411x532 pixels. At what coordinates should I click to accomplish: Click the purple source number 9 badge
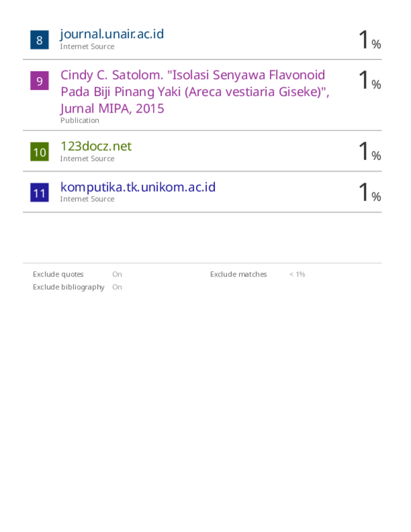coord(39,80)
